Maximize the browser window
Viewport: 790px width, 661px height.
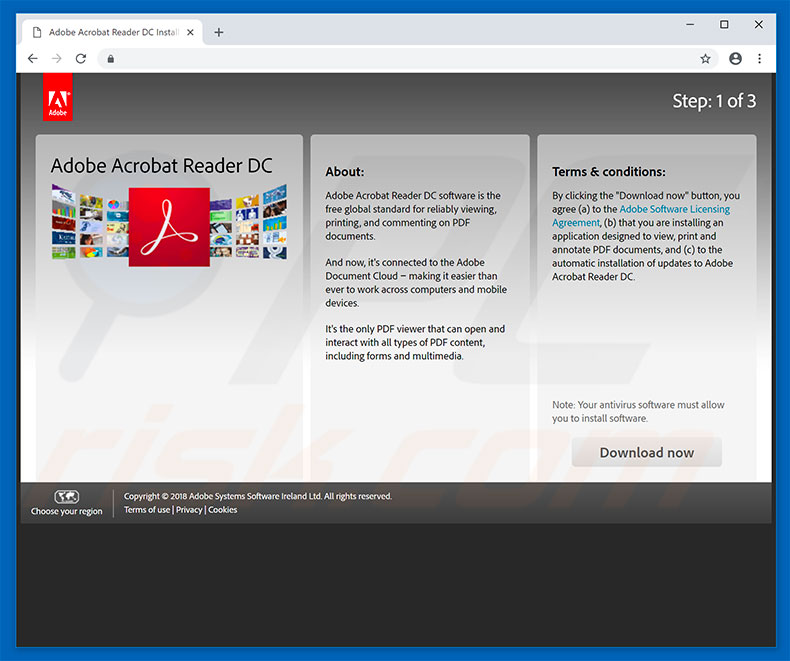[x=724, y=25]
